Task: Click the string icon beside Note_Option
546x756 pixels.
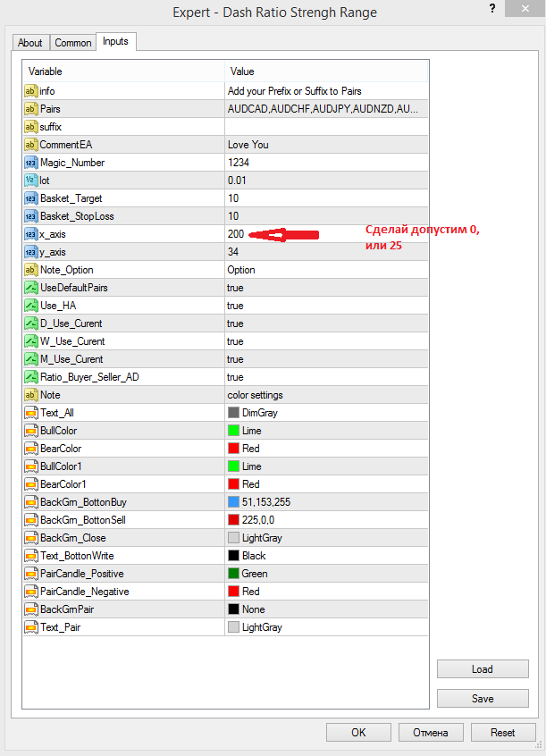Action: 30,270
